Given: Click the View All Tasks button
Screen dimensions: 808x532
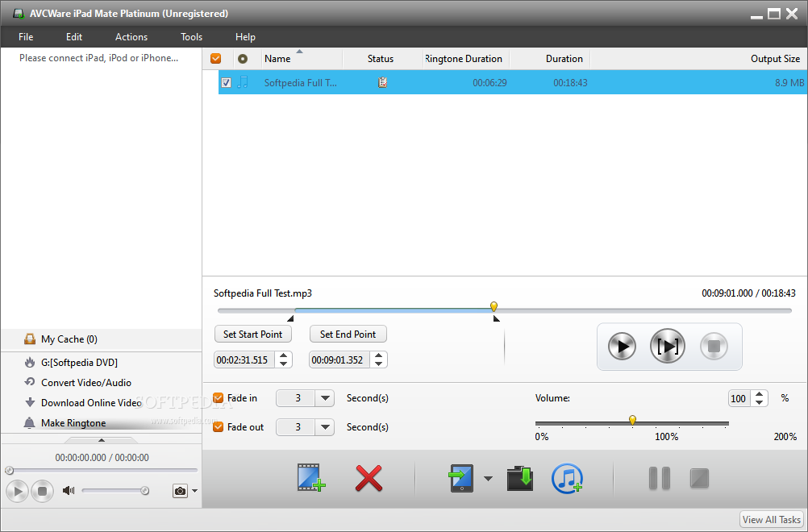Looking at the screenshot, I should click(x=772, y=520).
